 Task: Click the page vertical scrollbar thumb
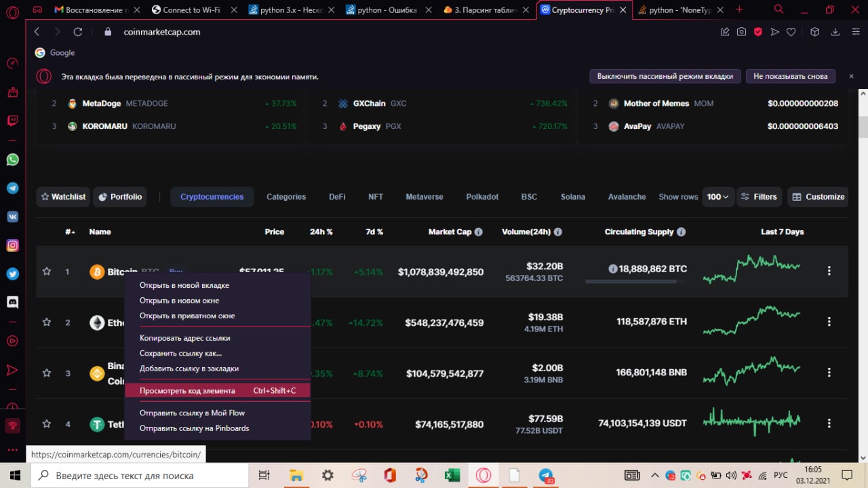pyautogui.click(x=863, y=127)
